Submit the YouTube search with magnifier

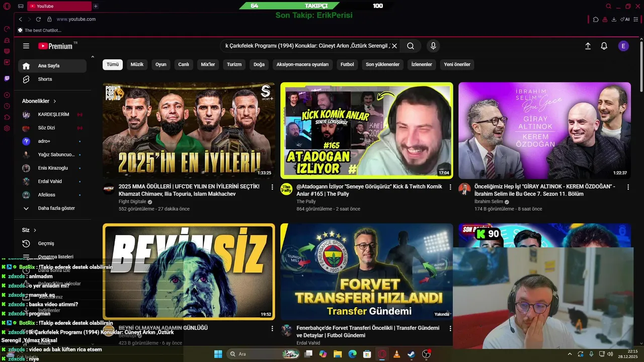(411, 46)
